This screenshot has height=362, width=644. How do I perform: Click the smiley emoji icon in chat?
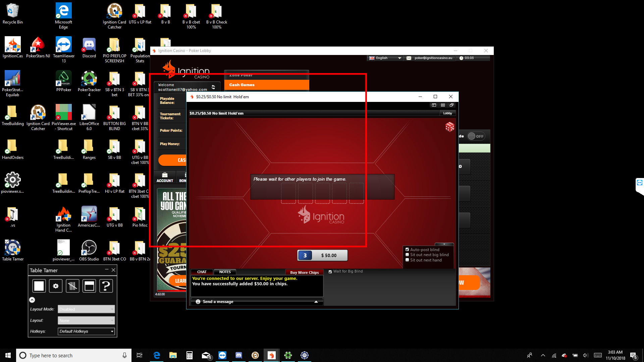[198, 302]
